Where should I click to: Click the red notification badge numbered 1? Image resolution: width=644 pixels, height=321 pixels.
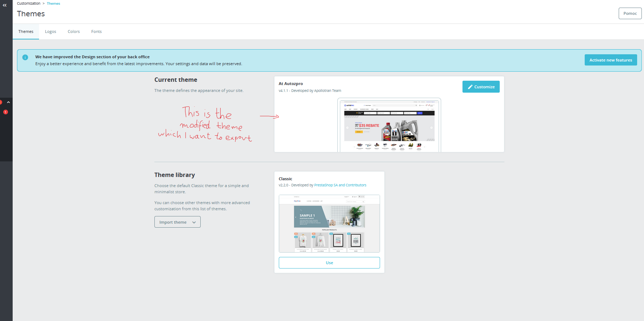(5, 112)
